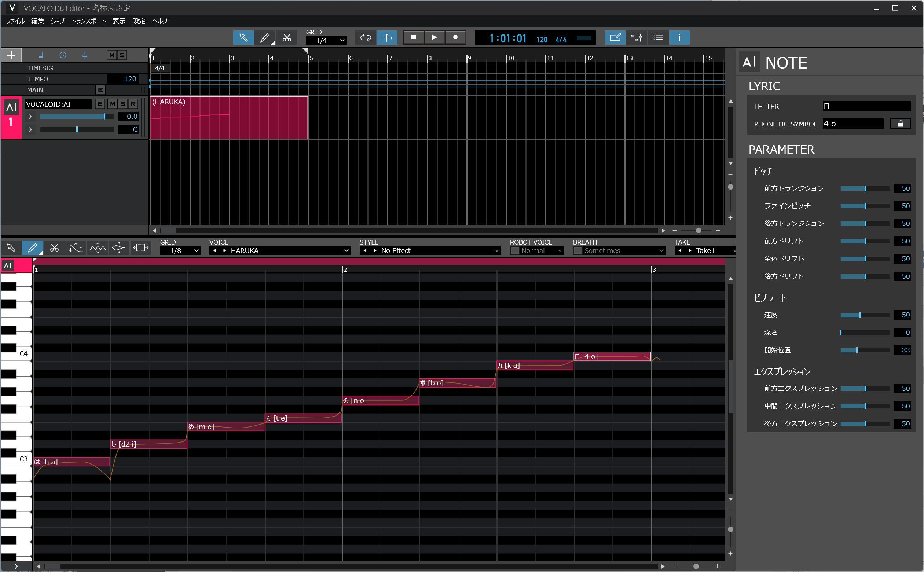The image size is (924, 572).
Task: Arm record R on the VOCALOID:AI track
Action: point(133,104)
